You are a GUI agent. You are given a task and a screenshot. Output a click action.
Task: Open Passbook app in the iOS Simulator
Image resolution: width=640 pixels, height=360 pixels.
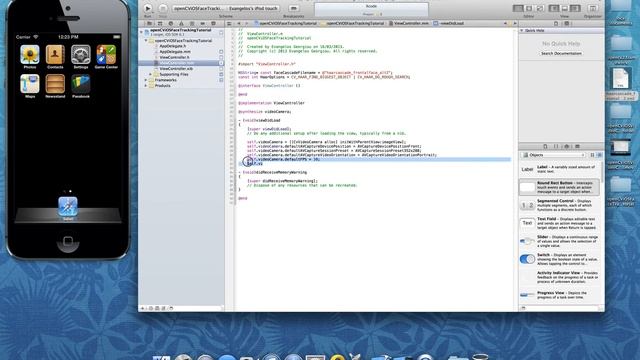tap(81, 84)
